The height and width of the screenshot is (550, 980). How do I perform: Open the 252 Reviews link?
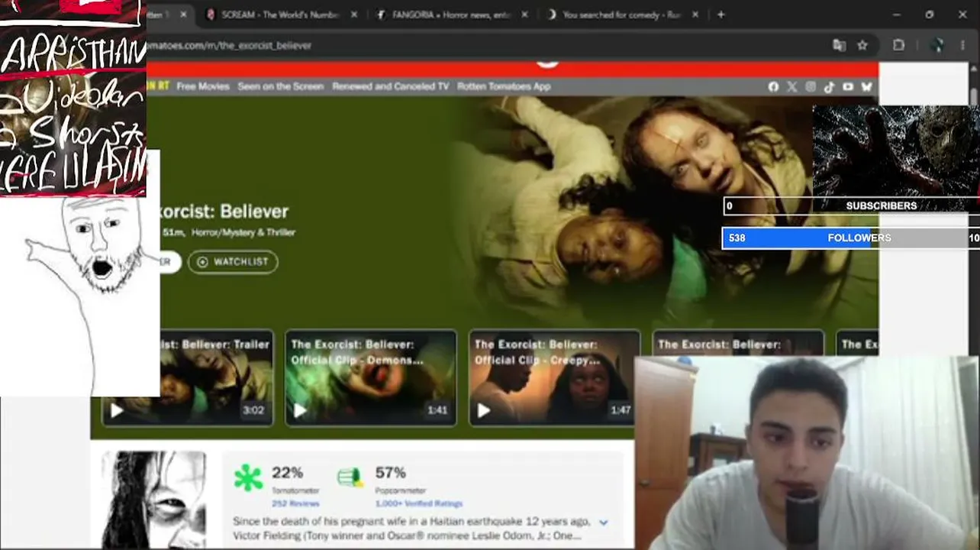click(295, 503)
